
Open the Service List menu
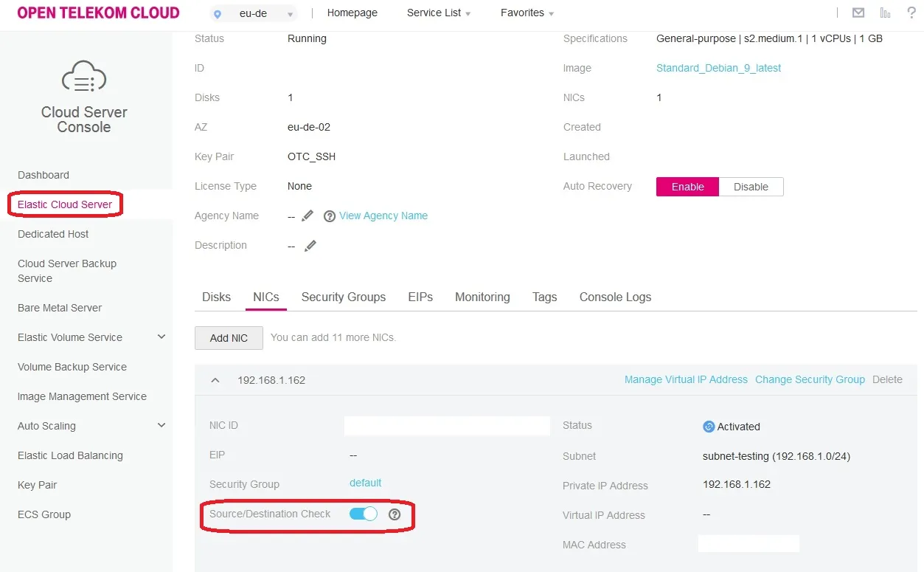[x=439, y=13]
